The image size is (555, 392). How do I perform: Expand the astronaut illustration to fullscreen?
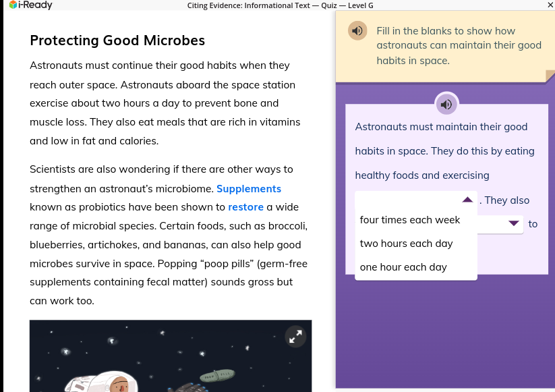295,337
